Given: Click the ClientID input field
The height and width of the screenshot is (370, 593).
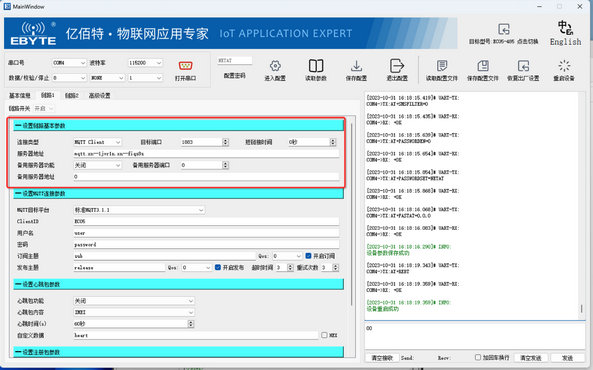Looking at the screenshot, I should point(206,221).
